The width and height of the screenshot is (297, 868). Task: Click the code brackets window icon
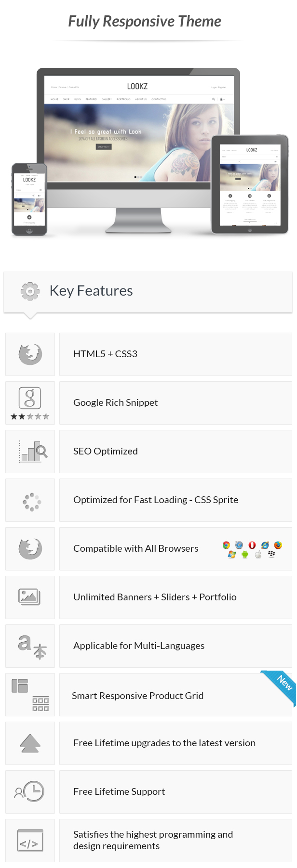pyautogui.click(x=30, y=840)
